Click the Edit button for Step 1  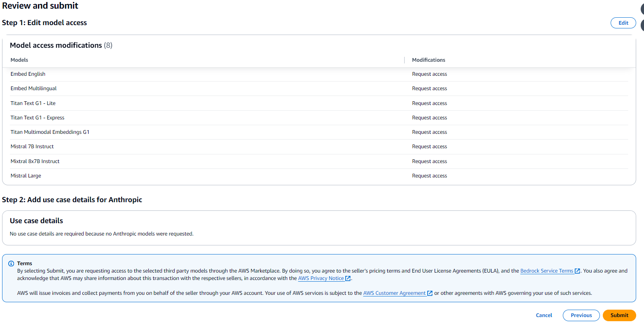coord(623,23)
